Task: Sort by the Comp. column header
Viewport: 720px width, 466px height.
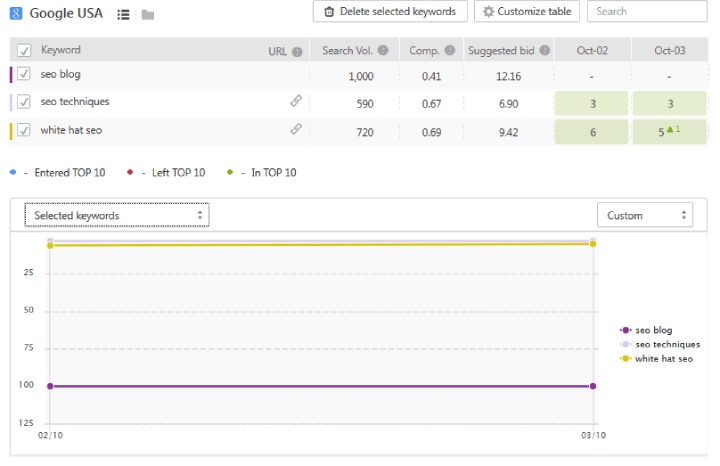Action: click(424, 51)
